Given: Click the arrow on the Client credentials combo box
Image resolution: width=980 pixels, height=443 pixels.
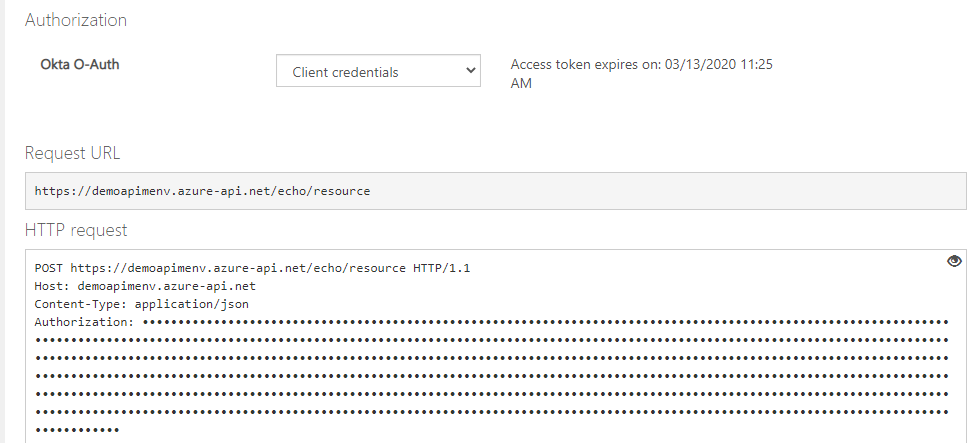Looking at the screenshot, I should point(471,71).
